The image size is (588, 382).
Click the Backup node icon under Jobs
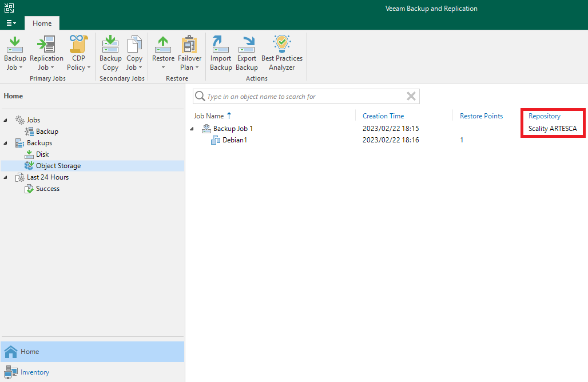coord(29,132)
